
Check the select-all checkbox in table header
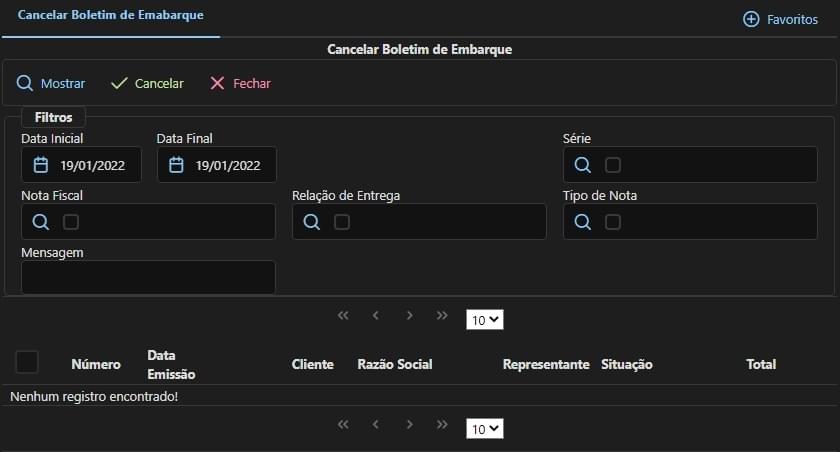coord(27,362)
